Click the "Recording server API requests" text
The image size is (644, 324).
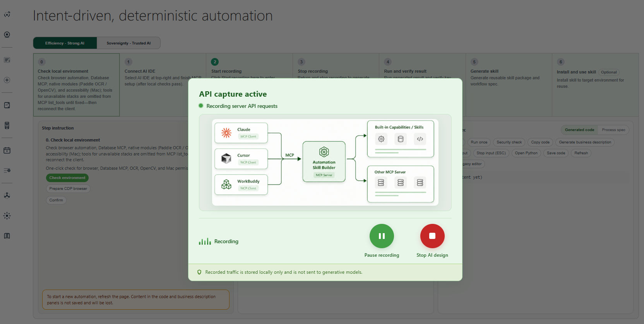coord(242,106)
